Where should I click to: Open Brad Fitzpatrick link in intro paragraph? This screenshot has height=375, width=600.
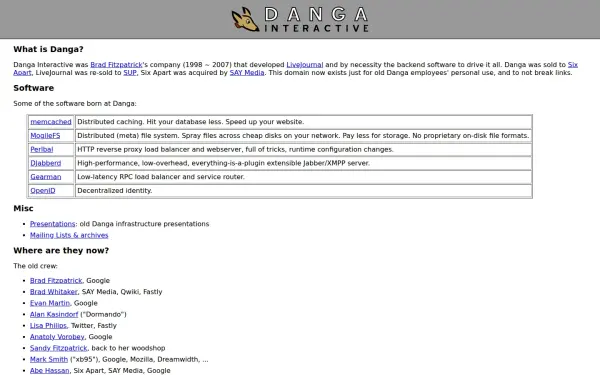click(116, 65)
